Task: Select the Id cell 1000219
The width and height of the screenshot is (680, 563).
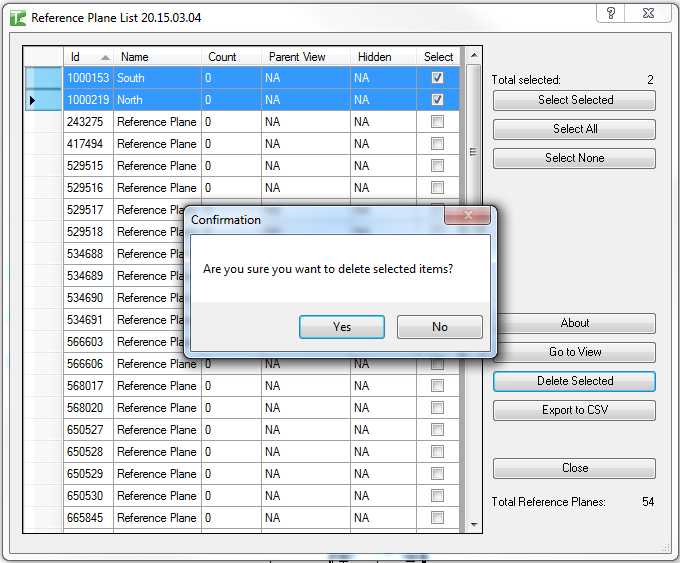Action: tap(88, 100)
